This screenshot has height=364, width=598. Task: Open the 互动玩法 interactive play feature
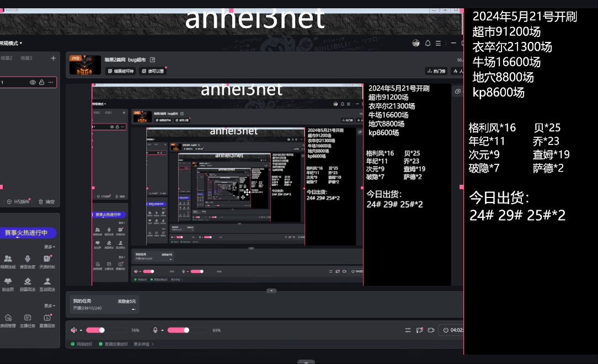point(47,285)
